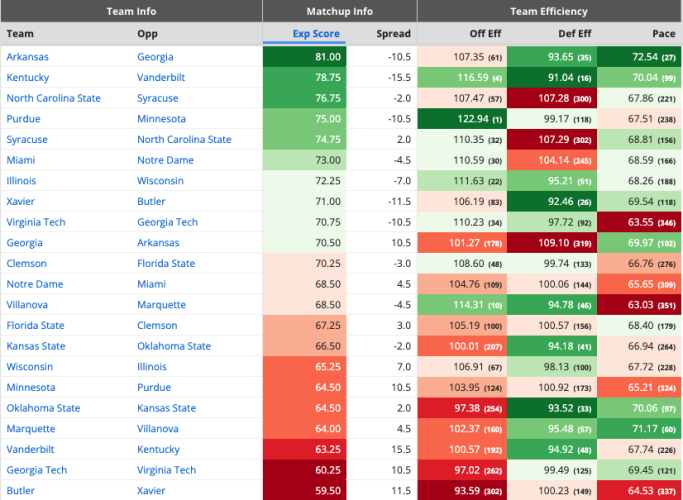Open Florida State team link in Team column
The width and height of the screenshot is (683, 500).
[35, 326]
